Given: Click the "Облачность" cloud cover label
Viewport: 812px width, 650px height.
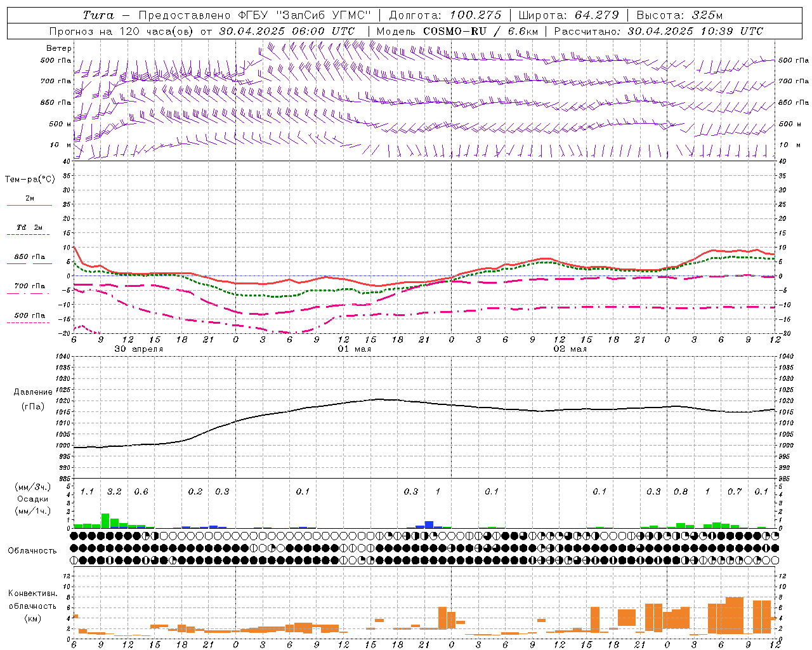Looking at the screenshot, I should click(32, 551).
